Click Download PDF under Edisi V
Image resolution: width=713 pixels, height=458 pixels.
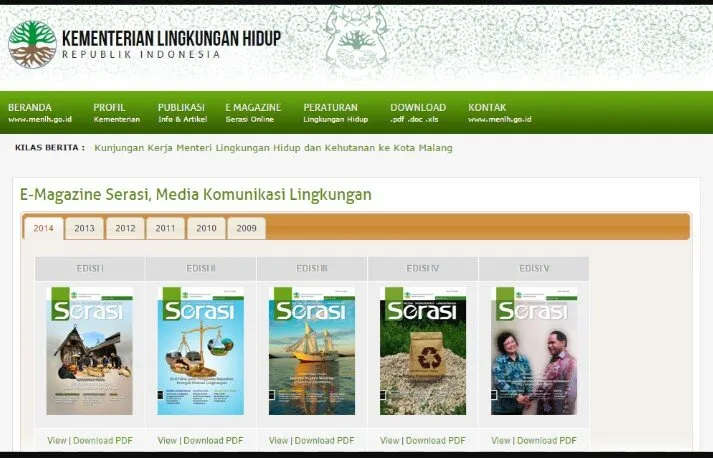click(x=547, y=441)
